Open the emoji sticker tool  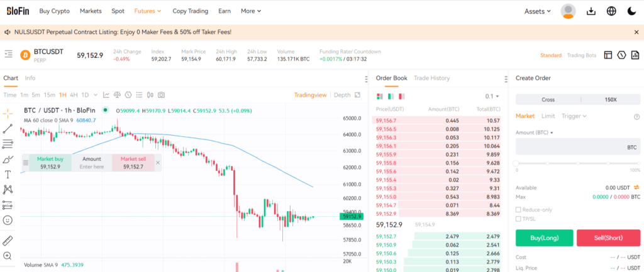point(8,220)
